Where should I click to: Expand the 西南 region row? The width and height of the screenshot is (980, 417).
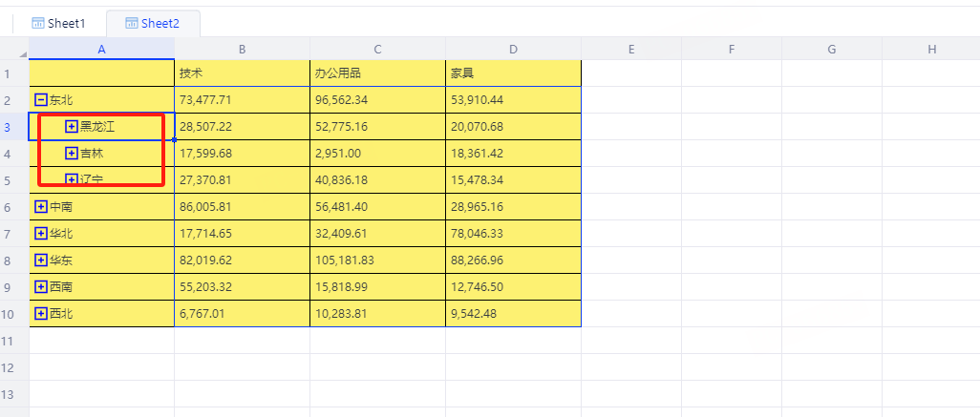[40, 286]
